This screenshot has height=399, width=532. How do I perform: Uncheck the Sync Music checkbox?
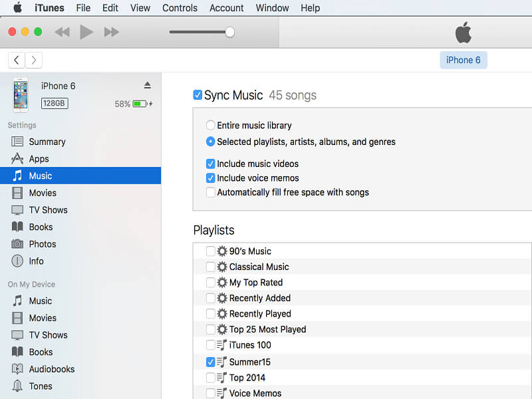(198, 95)
